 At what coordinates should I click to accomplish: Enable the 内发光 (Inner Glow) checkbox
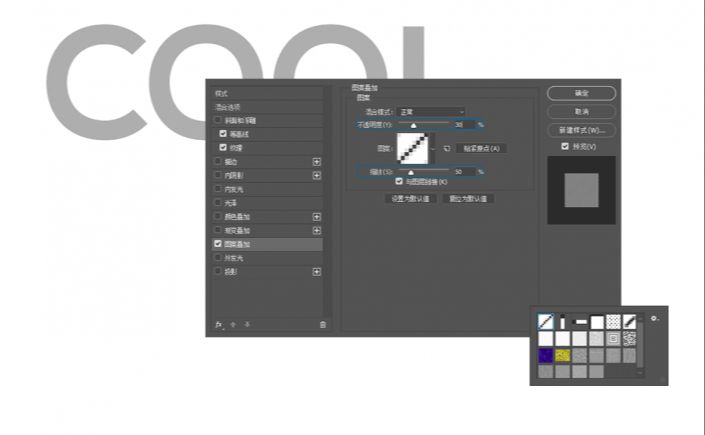pyautogui.click(x=218, y=189)
